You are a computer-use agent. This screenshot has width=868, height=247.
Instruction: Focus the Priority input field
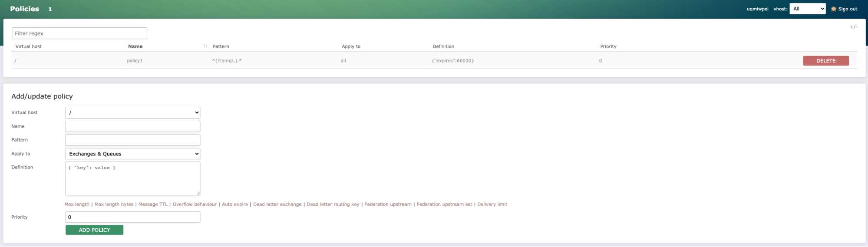(132, 217)
